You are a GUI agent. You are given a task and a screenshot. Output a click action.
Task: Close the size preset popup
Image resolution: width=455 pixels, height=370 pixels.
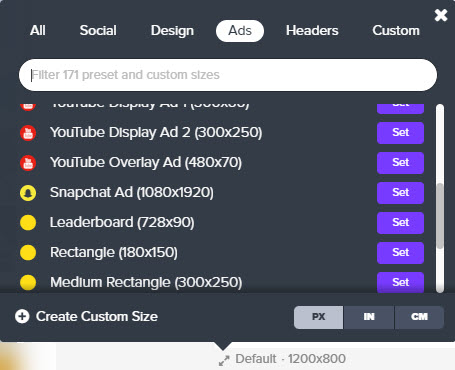click(x=441, y=15)
